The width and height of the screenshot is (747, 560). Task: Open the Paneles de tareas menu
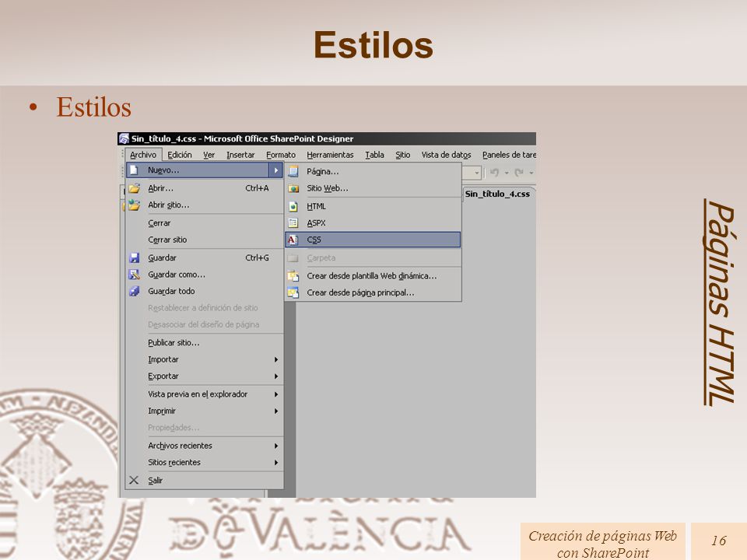click(509, 155)
